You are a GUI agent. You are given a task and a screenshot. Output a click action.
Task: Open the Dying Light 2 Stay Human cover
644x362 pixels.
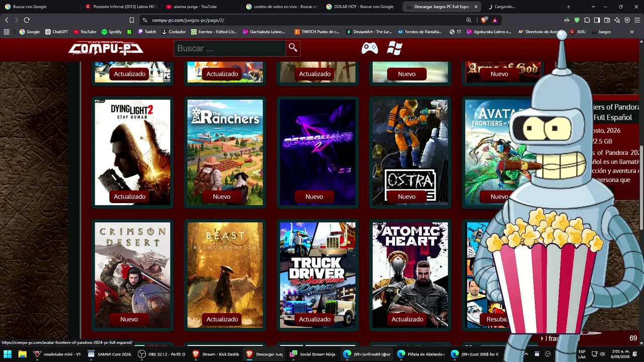coord(133,152)
